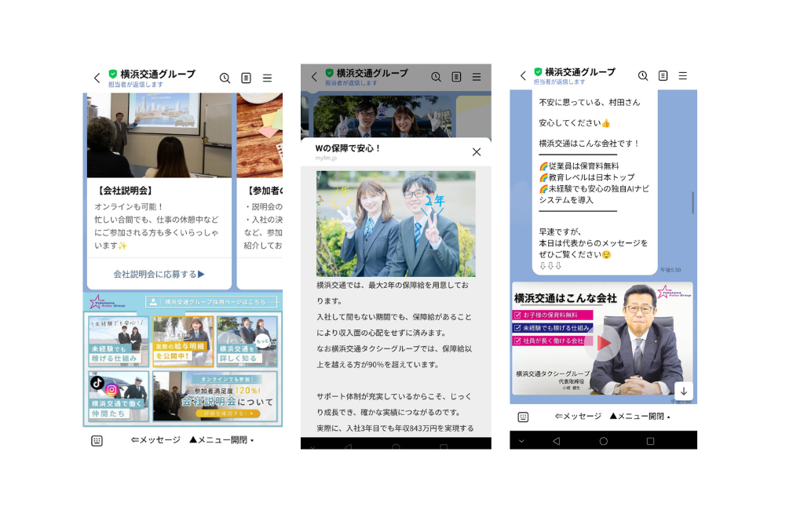Toggle メニュー開閉 in left phone bottom bar
Image resolution: width=804 pixels, height=532 pixels.
tap(221, 439)
